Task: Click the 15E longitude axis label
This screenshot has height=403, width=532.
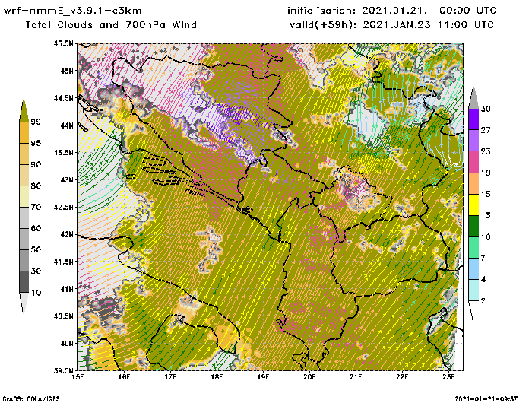Action: tap(78, 378)
